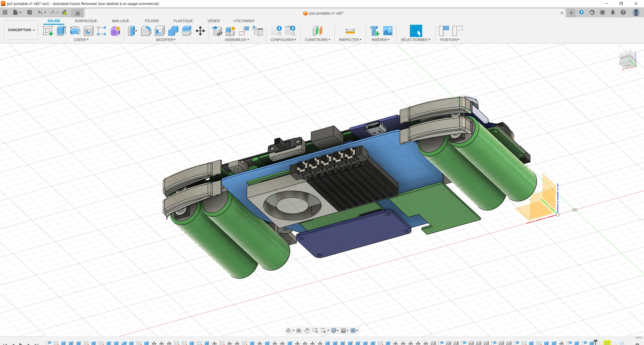Switch to the SURFACIQUE tab

click(x=86, y=21)
